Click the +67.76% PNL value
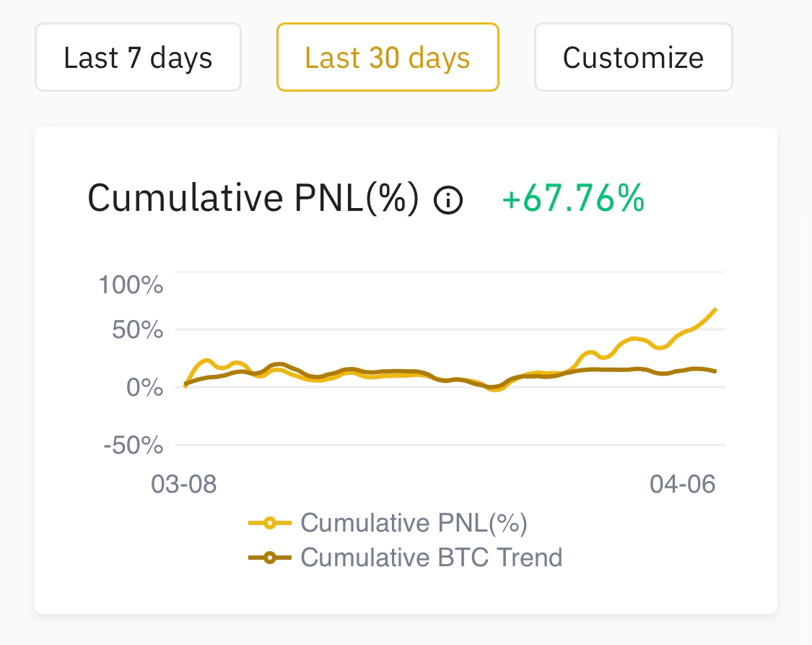Screen dimensions: 812x645 [x=574, y=199]
